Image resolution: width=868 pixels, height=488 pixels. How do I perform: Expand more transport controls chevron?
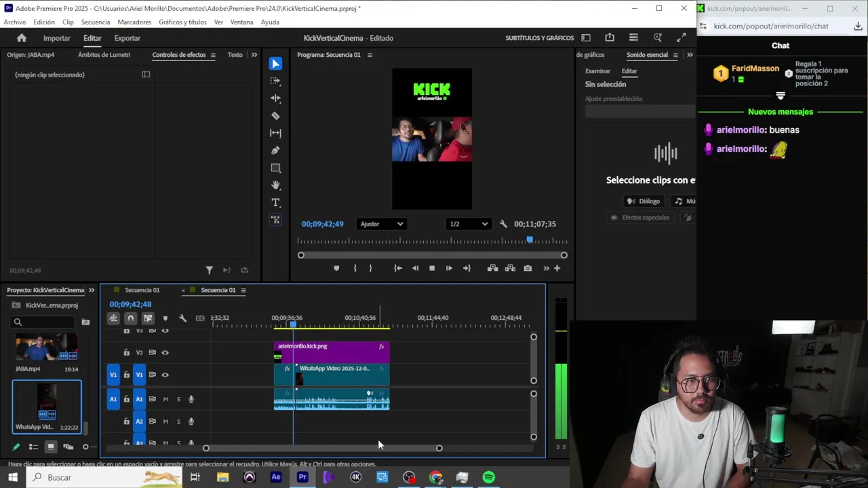point(546,268)
